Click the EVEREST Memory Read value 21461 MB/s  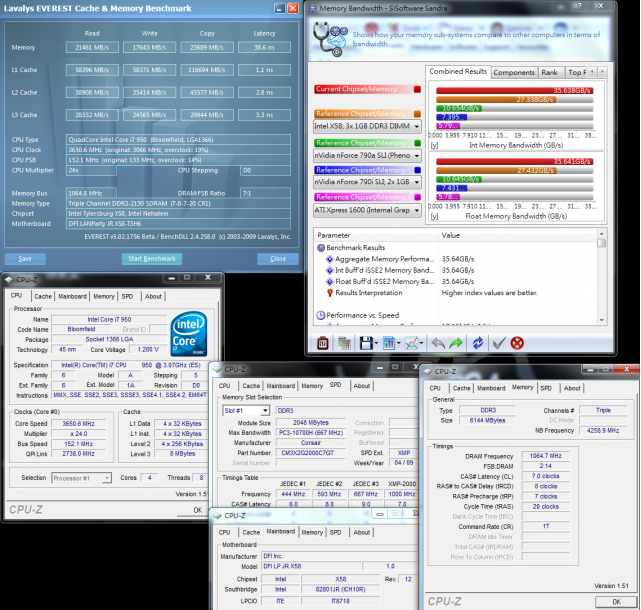(92, 47)
